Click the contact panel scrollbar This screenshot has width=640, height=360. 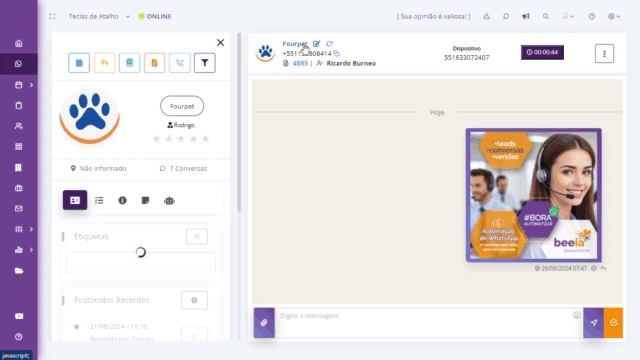(239, 122)
